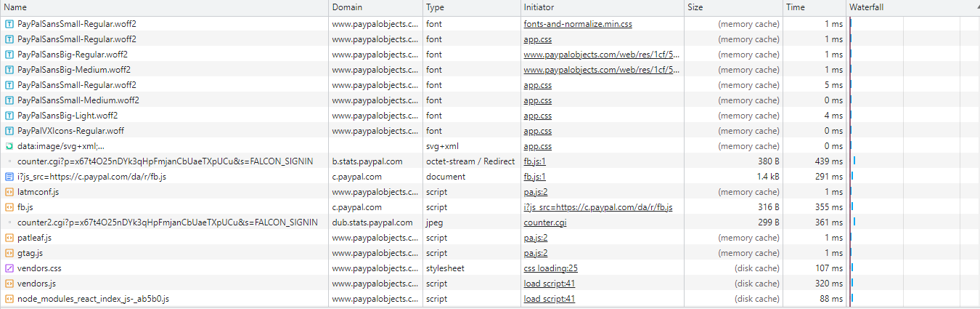Click the font icon beside PayPalSansBig-Regular.woff2

9,55
